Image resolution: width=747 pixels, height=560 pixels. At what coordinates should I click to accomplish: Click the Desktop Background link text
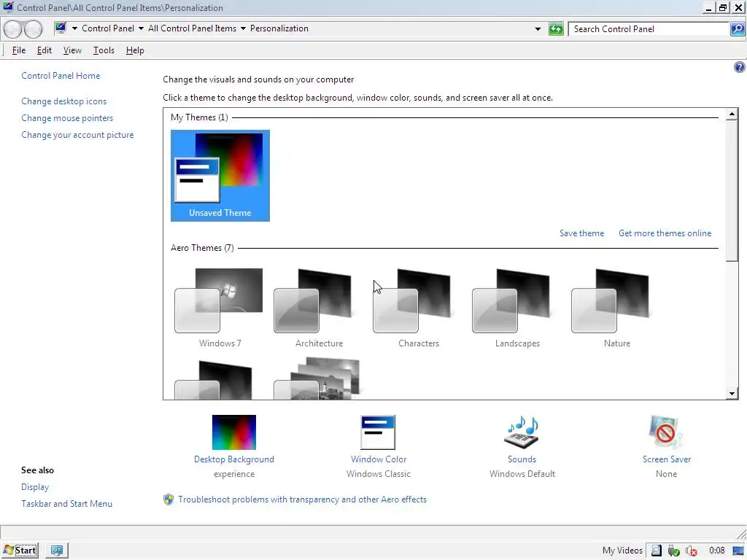[234, 459]
